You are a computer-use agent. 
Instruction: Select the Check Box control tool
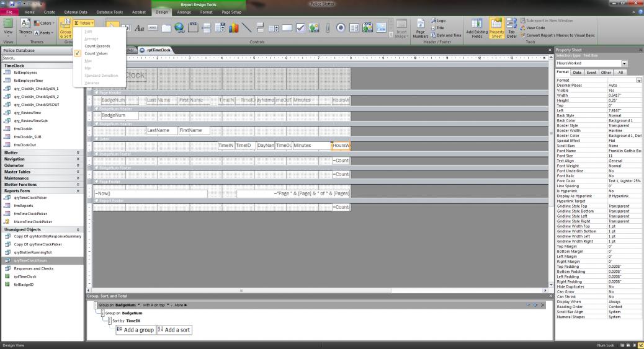301,28
